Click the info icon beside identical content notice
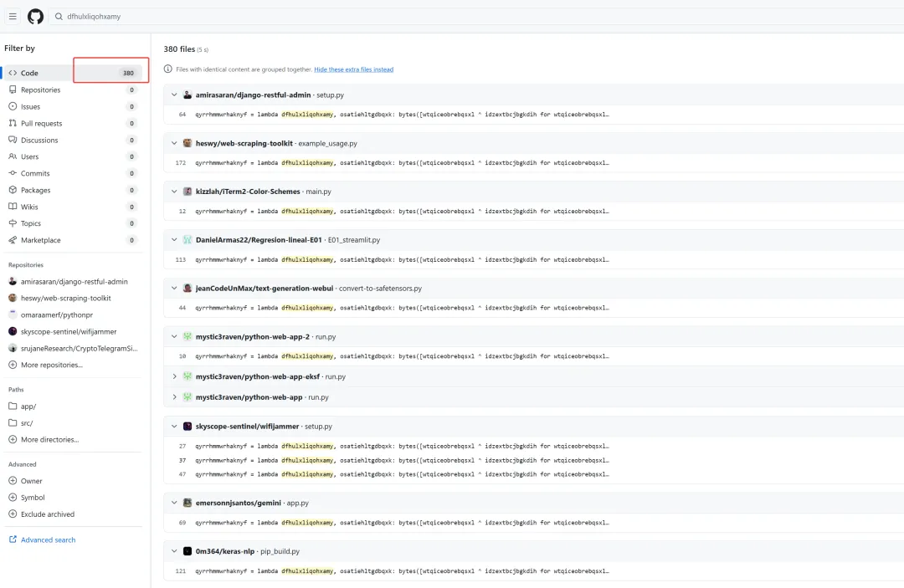This screenshot has height=588, width=904. pyautogui.click(x=167, y=69)
